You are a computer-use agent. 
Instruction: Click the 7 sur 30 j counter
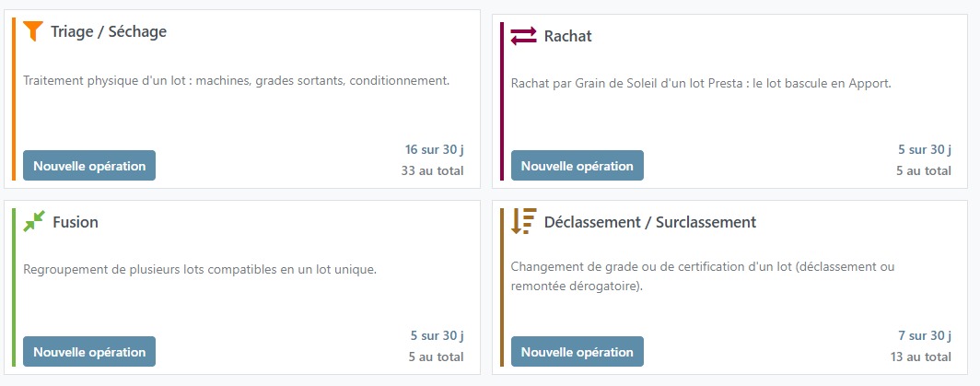click(x=925, y=336)
